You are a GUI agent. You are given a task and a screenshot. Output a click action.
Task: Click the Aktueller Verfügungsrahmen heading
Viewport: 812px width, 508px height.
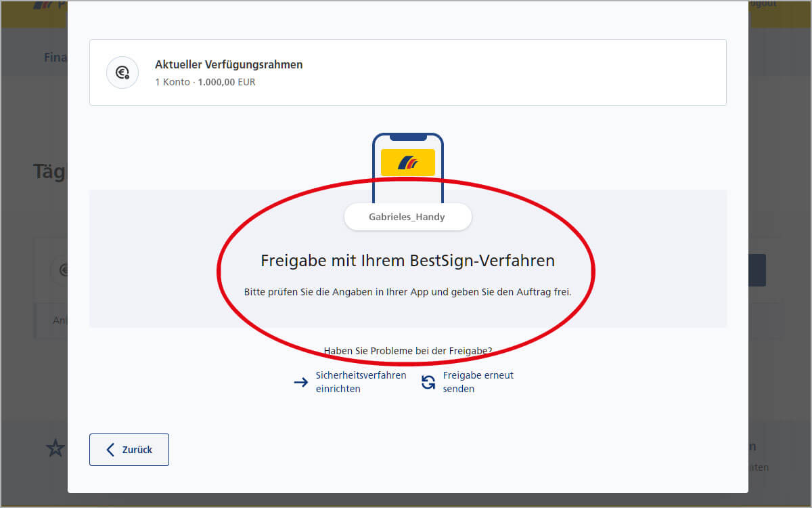click(x=229, y=65)
